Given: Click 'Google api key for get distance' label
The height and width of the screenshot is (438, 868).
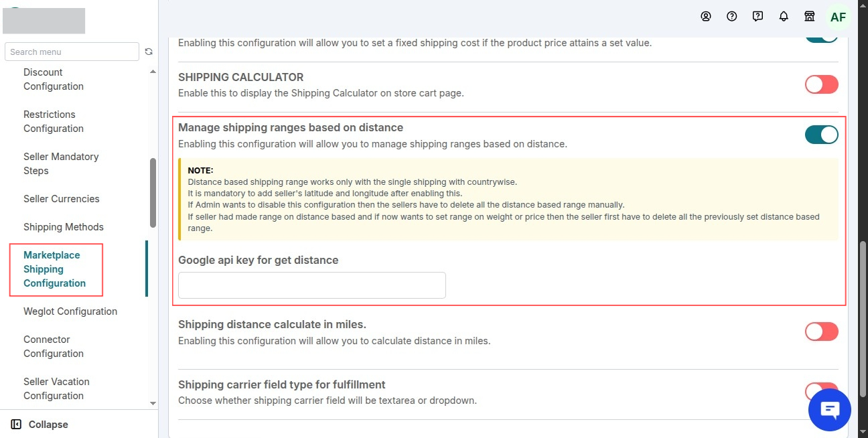Looking at the screenshot, I should pyautogui.click(x=259, y=260).
